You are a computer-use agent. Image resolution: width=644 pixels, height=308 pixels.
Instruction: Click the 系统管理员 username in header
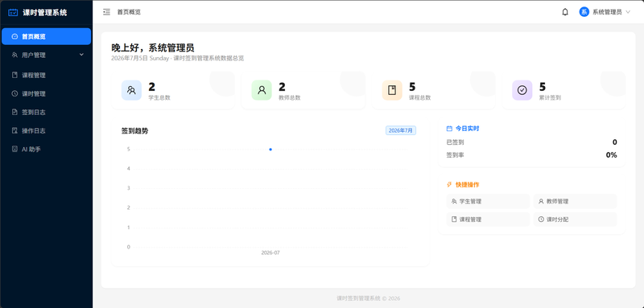(x=607, y=12)
